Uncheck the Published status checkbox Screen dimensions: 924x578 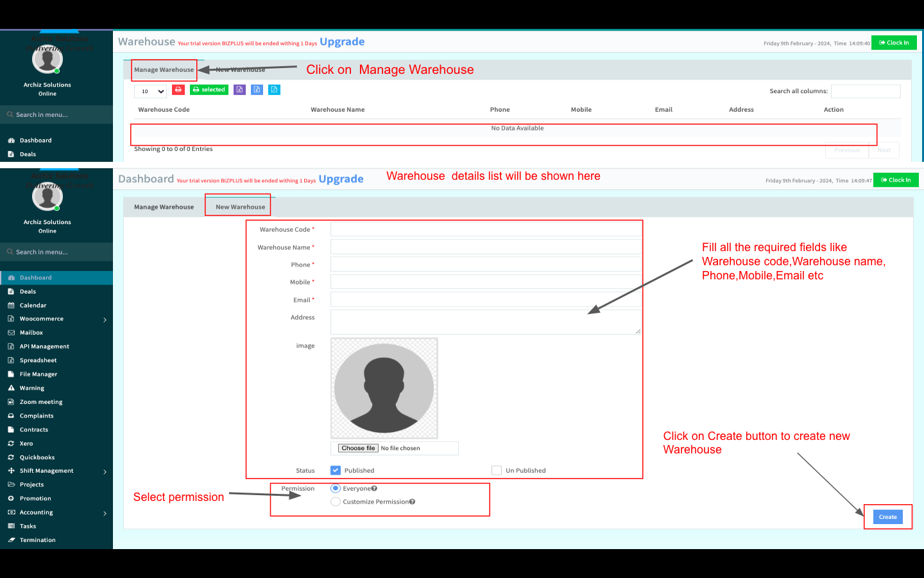[336, 471]
